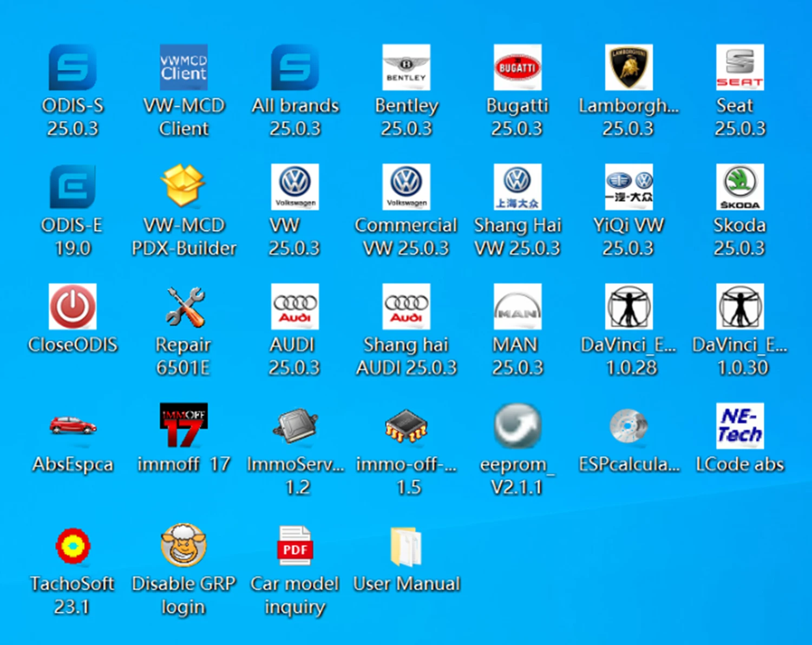Image resolution: width=812 pixels, height=645 pixels.
Task: Open the AUDI 25.0.3 shortcut
Action: [x=295, y=306]
